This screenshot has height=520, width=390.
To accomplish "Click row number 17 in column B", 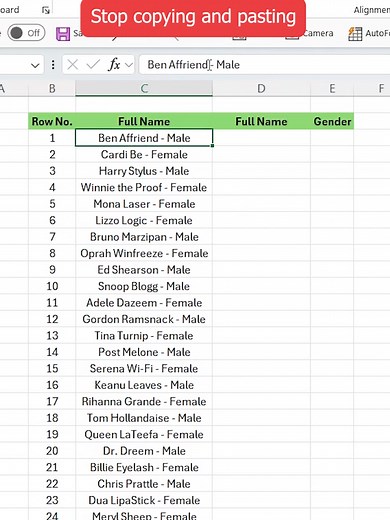I will [x=52, y=401].
